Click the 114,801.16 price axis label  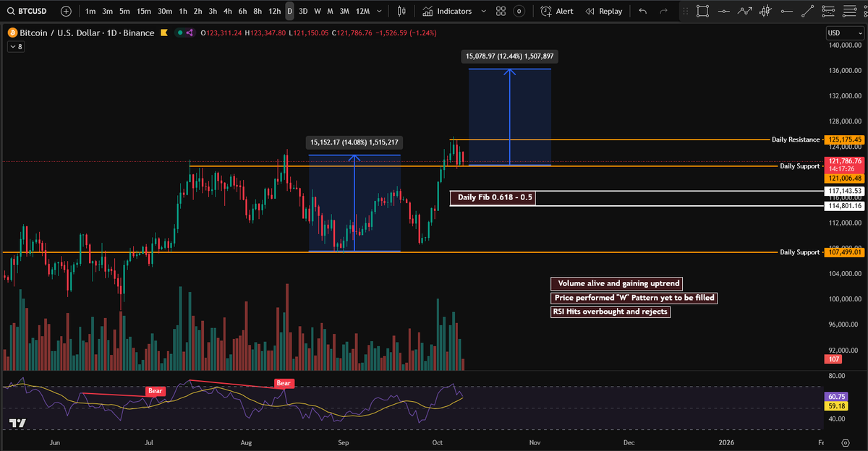(x=845, y=206)
